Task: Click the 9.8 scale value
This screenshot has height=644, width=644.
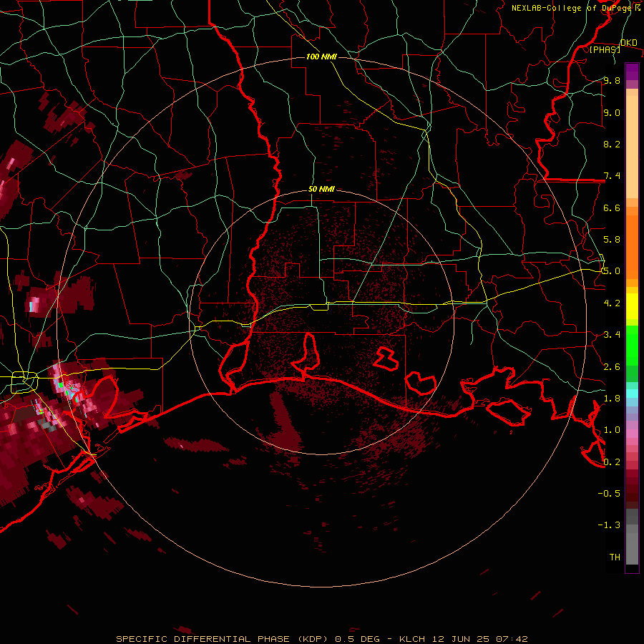Action: point(612,80)
